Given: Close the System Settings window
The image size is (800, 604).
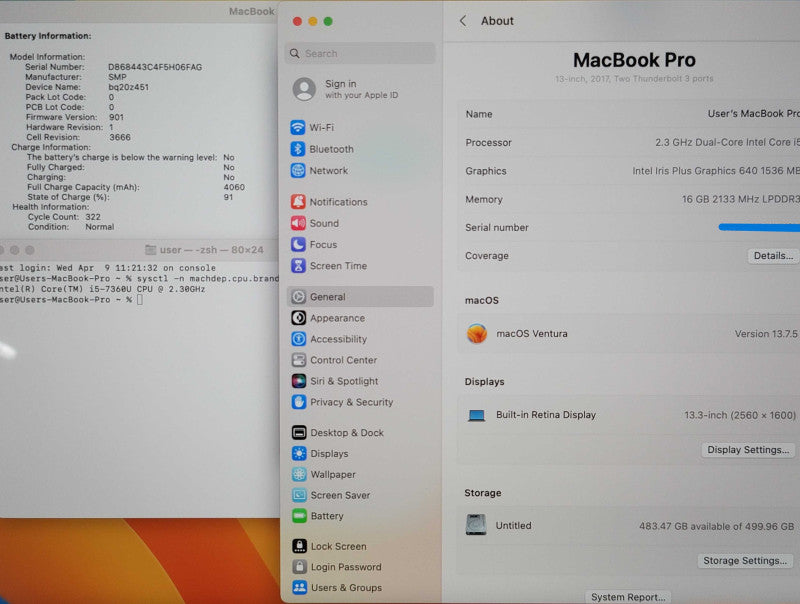Looking at the screenshot, I should point(297,21).
